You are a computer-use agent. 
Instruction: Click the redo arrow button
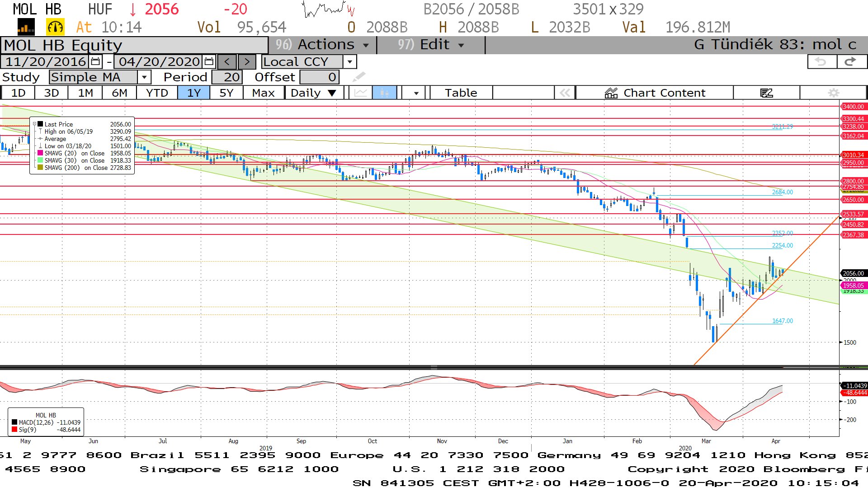click(x=851, y=62)
